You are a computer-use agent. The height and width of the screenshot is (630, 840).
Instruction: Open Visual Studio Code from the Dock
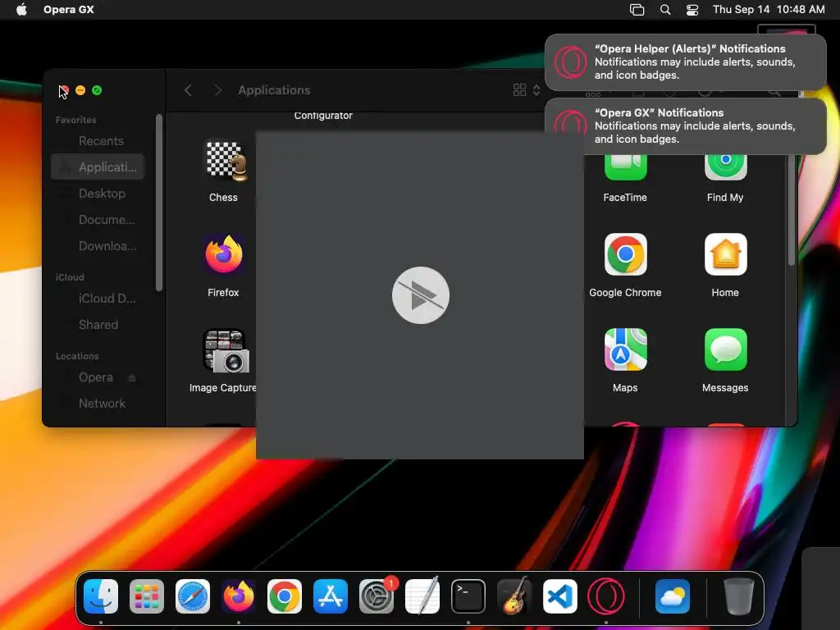click(559, 596)
